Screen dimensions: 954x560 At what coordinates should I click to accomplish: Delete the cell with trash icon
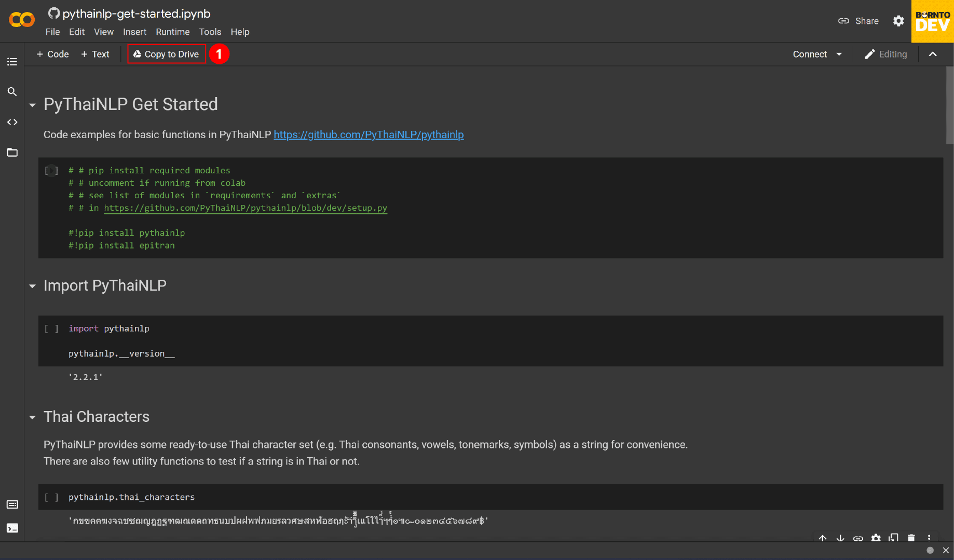[x=911, y=538]
